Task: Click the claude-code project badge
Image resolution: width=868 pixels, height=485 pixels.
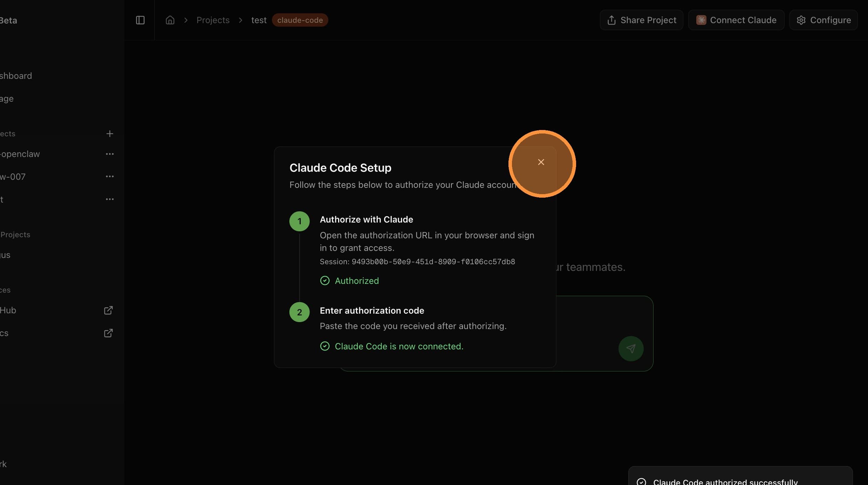Action: pos(300,20)
